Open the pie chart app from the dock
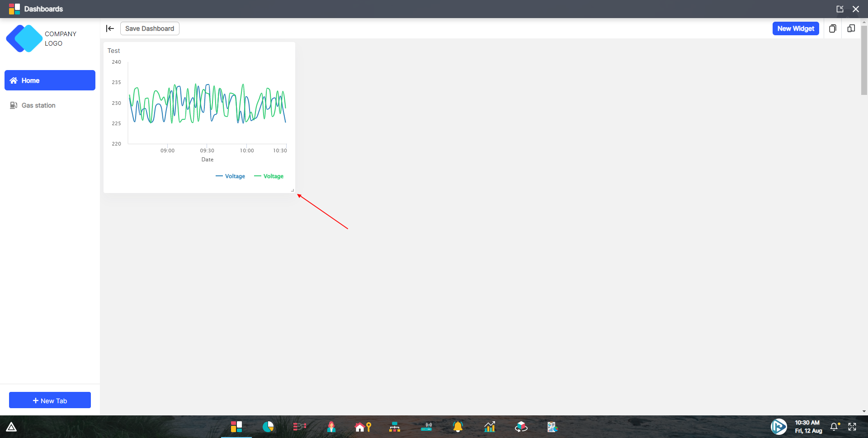Image resolution: width=868 pixels, height=438 pixels. pos(268,427)
